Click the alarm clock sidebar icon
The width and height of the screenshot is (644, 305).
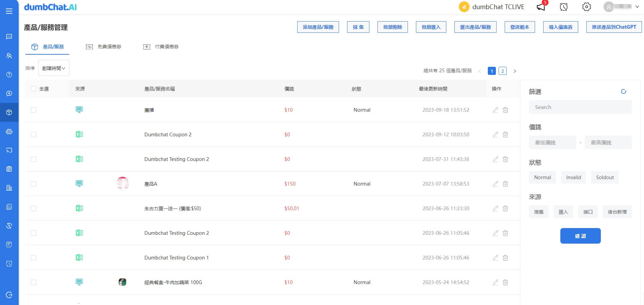click(9, 264)
